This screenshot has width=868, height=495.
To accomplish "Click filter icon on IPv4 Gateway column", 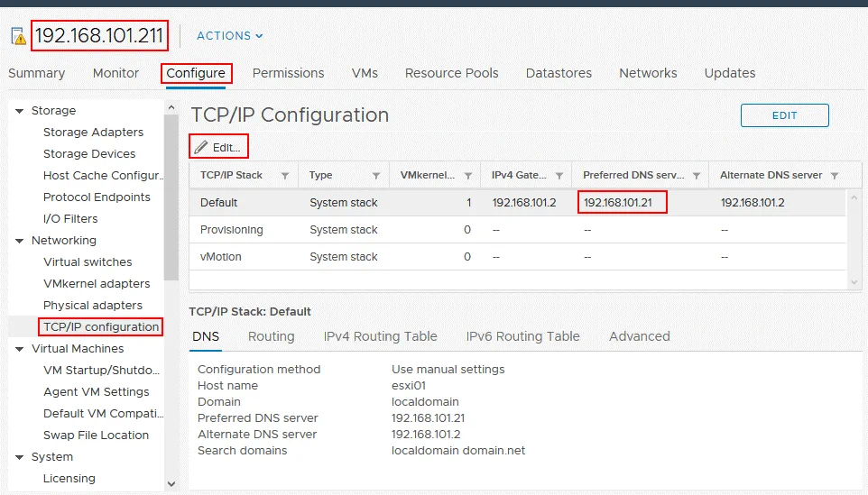I will [x=559, y=176].
